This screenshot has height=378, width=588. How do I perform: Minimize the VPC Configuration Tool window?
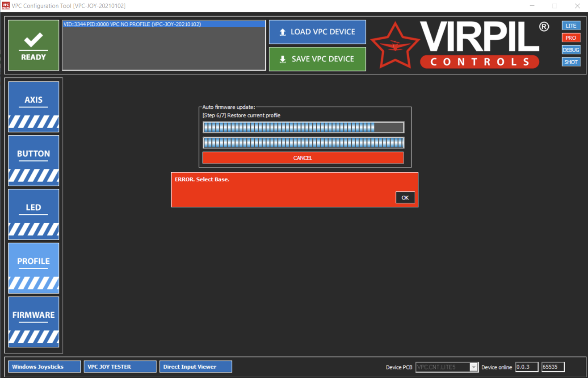pos(532,6)
